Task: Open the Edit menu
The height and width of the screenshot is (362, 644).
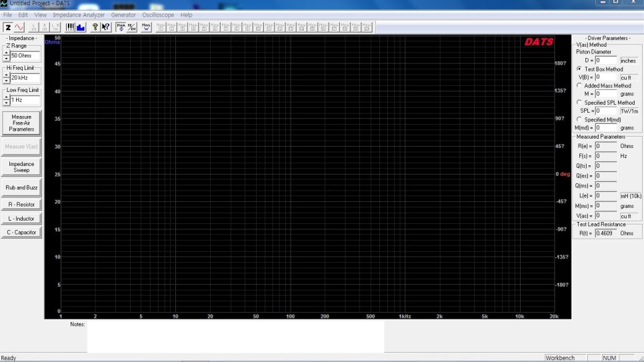Action: tap(23, 15)
